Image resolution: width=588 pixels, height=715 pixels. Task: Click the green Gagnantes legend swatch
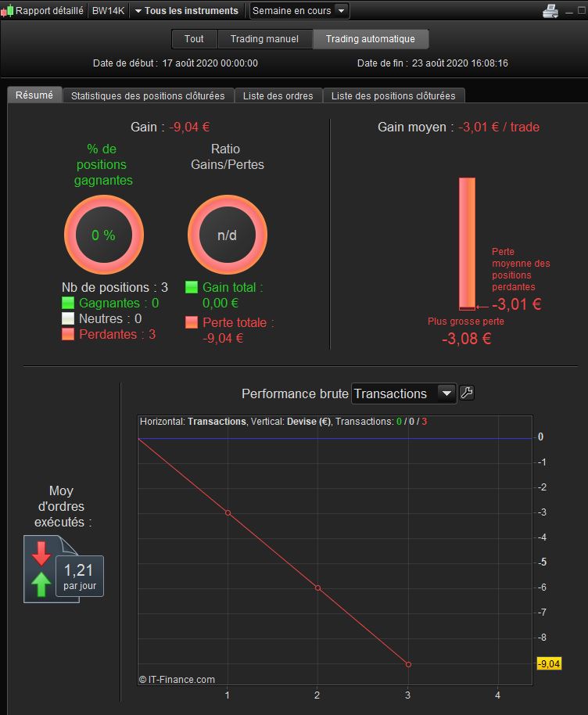coord(68,303)
